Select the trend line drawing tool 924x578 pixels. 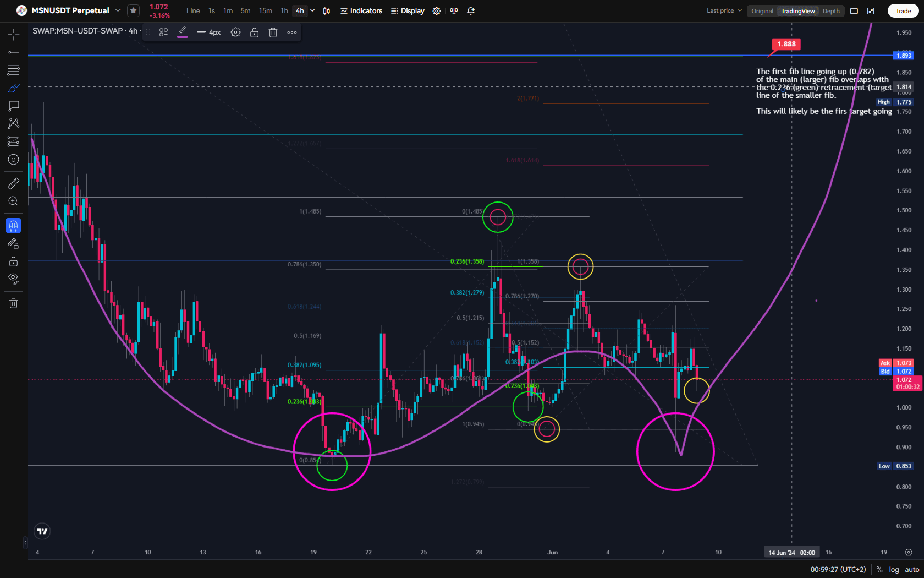click(14, 52)
